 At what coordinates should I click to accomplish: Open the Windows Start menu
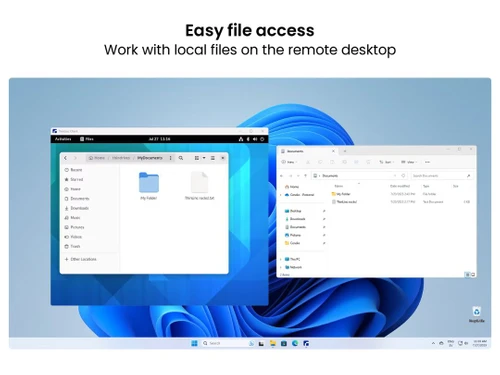click(194, 343)
